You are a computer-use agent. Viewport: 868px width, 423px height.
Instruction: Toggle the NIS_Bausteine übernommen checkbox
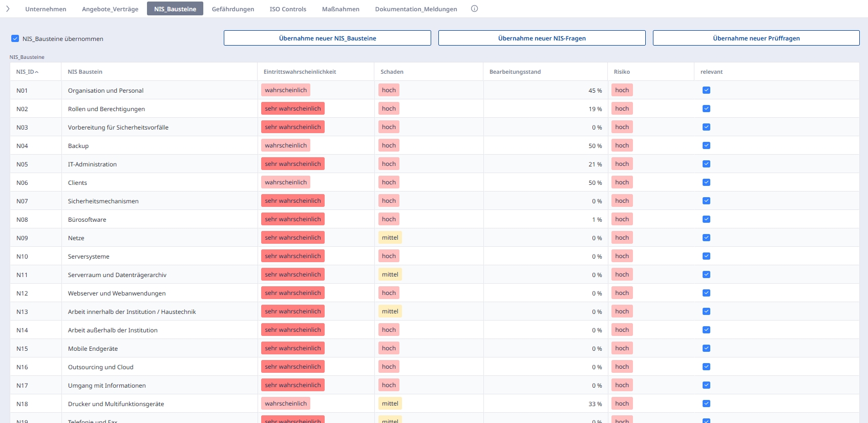[15, 38]
